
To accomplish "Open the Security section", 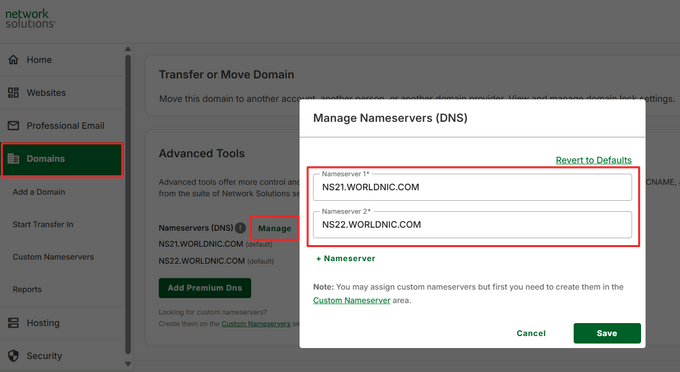I will [62, 356].
